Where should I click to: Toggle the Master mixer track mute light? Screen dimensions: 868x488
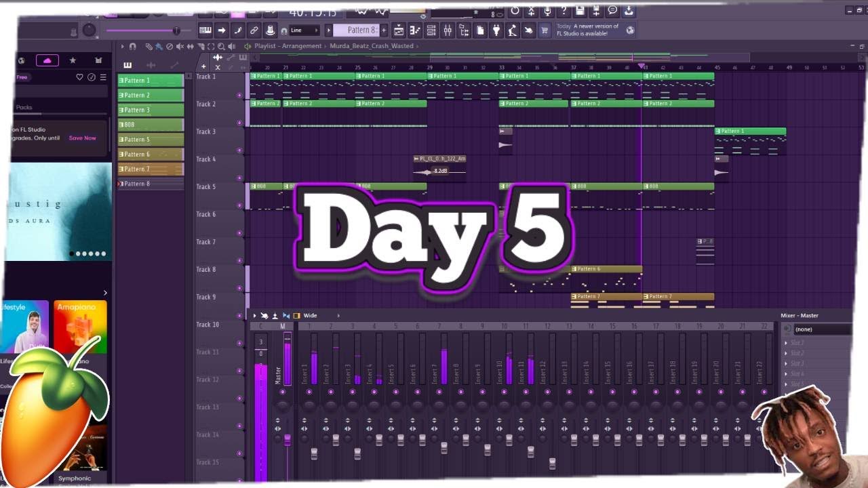[x=283, y=392]
